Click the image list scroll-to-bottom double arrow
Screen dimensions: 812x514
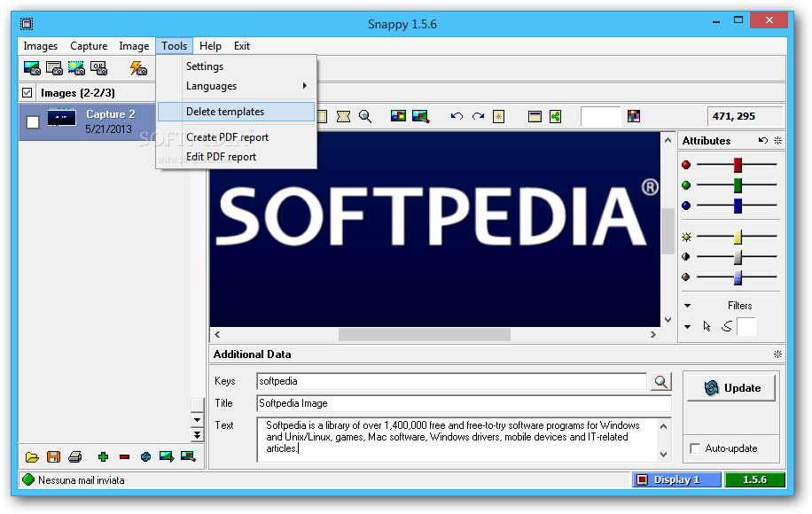198,435
